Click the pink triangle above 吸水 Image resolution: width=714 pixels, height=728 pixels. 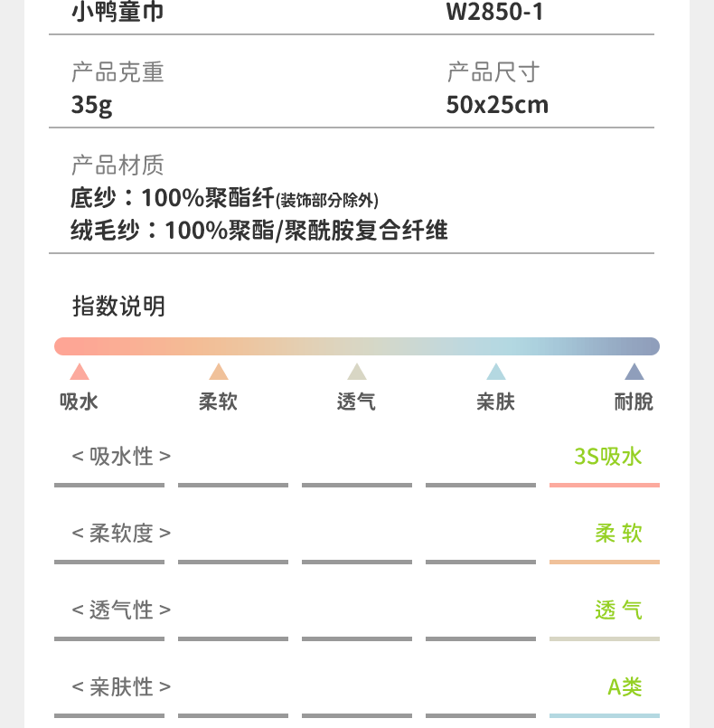80,372
